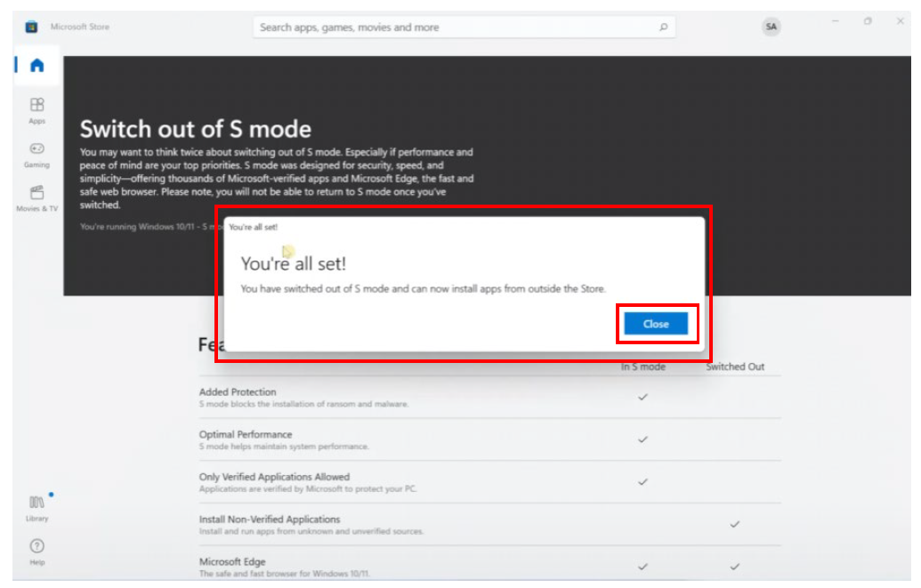Restore down the Microsoft Store window
The width and height of the screenshot is (921, 588).
click(868, 20)
